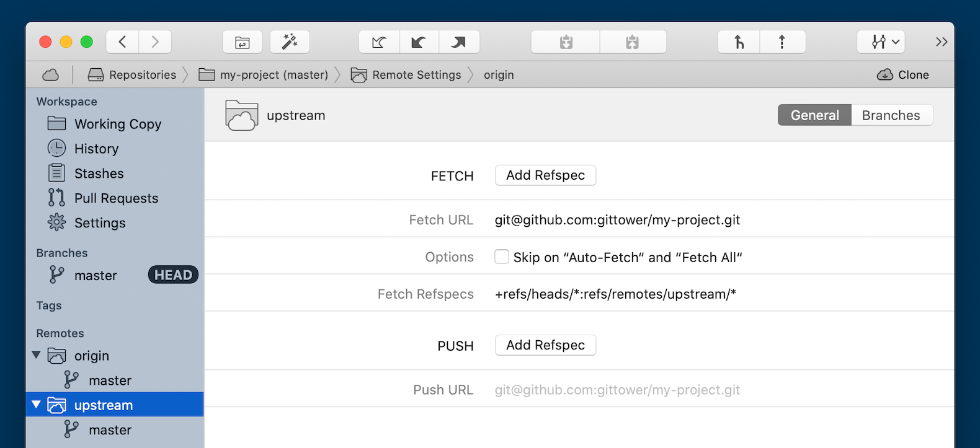The image size is (980, 448).
Task: Open Pull Requests in the Workspace sidebar
Action: [116, 198]
